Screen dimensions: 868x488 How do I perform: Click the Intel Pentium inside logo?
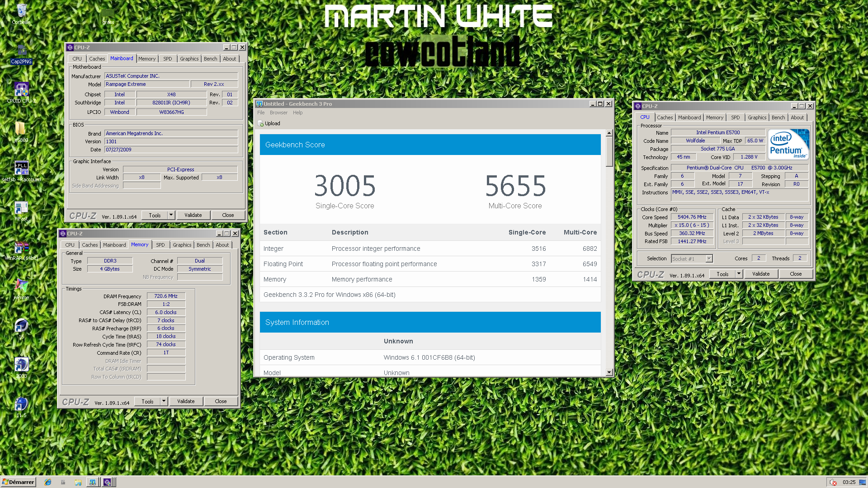788,144
